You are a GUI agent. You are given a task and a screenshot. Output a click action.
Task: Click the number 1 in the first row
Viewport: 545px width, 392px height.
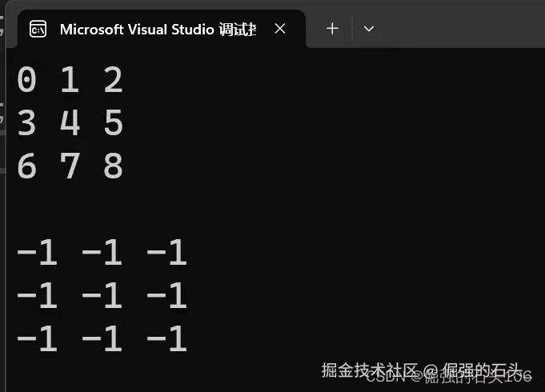pos(70,81)
